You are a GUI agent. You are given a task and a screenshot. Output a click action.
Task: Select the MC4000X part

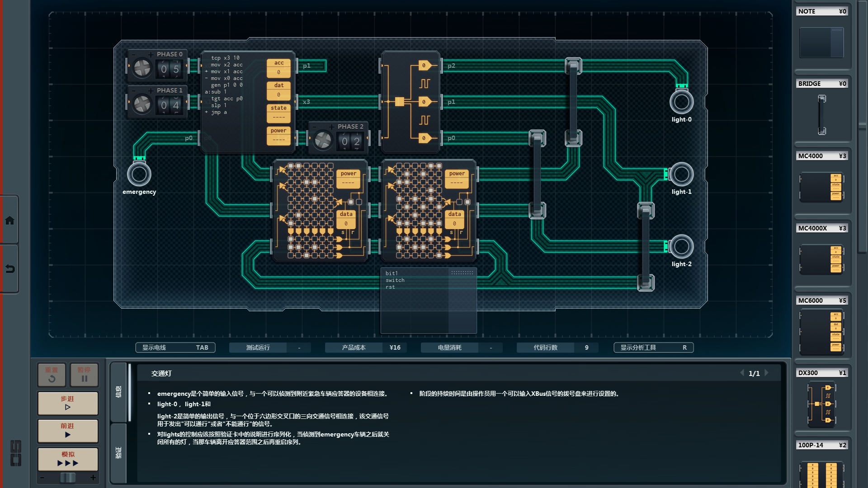tap(821, 259)
